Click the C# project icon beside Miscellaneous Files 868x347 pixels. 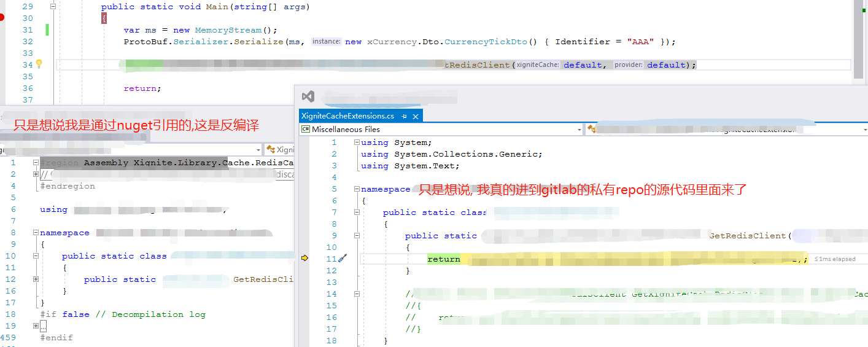(305, 129)
